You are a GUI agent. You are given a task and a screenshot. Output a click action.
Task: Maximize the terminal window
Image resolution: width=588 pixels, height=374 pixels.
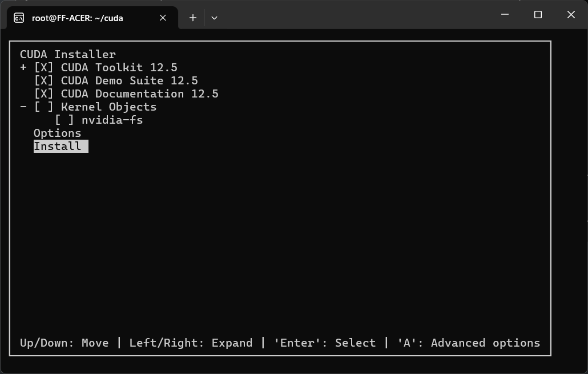point(538,15)
